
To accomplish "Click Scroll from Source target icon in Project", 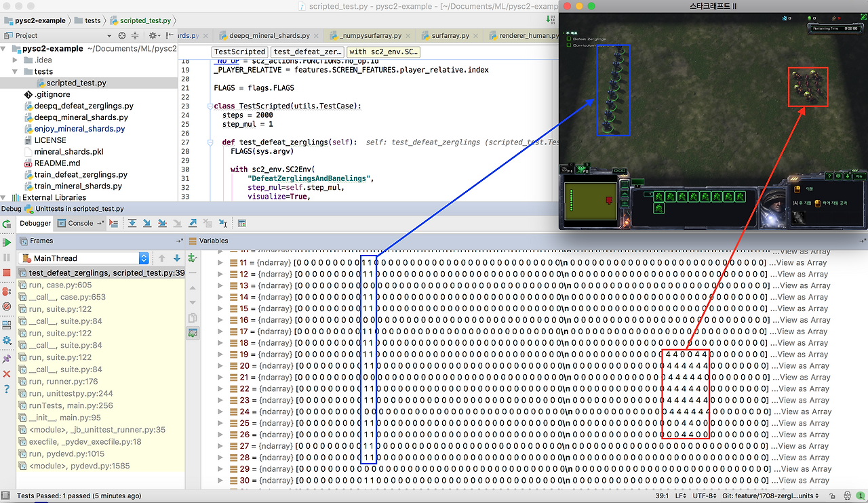I will click(122, 35).
